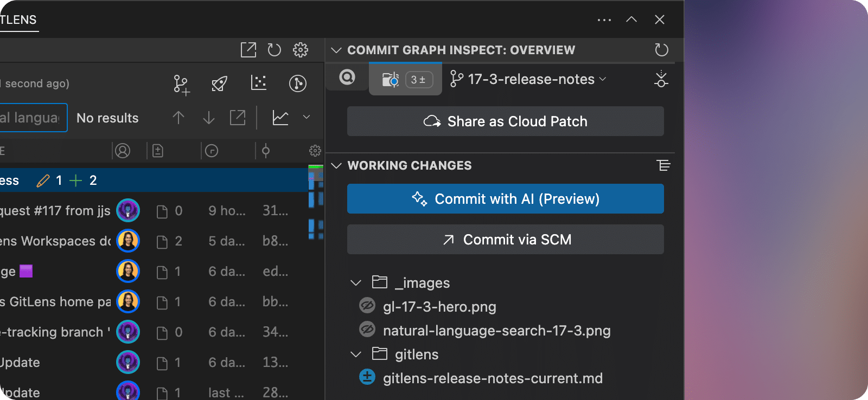This screenshot has width=868, height=400.
Task: Select the '-tracking branch' commit row
Action: [x=154, y=332]
